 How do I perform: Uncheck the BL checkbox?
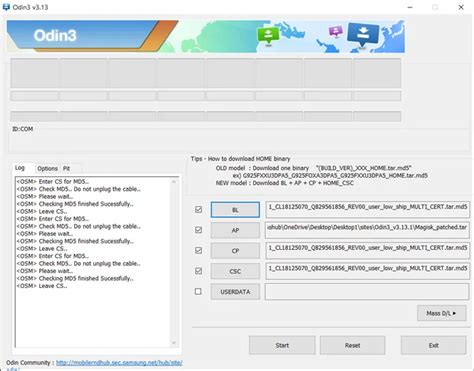click(x=198, y=209)
